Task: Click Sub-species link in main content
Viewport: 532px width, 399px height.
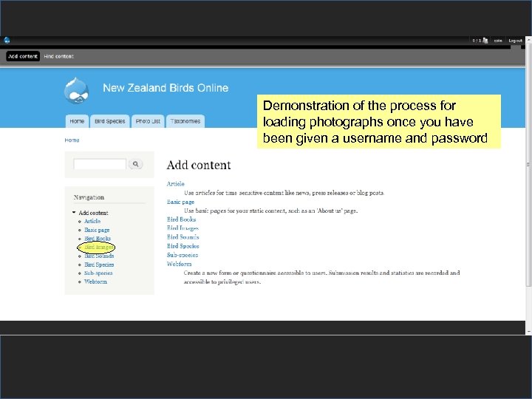Action: (x=183, y=255)
